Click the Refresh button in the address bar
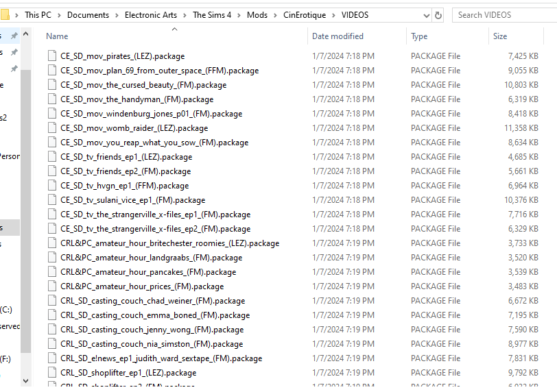The height and width of the screenshot is (392, 557). tap(438, 15)
